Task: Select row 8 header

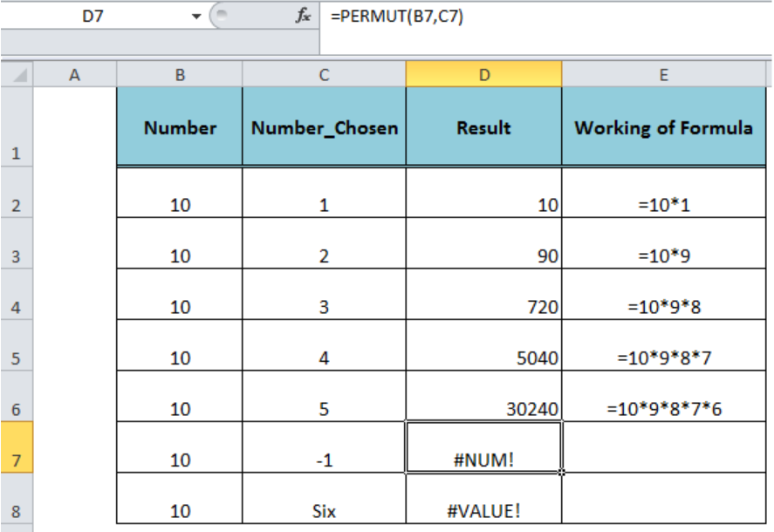Action: click(17, 499)
